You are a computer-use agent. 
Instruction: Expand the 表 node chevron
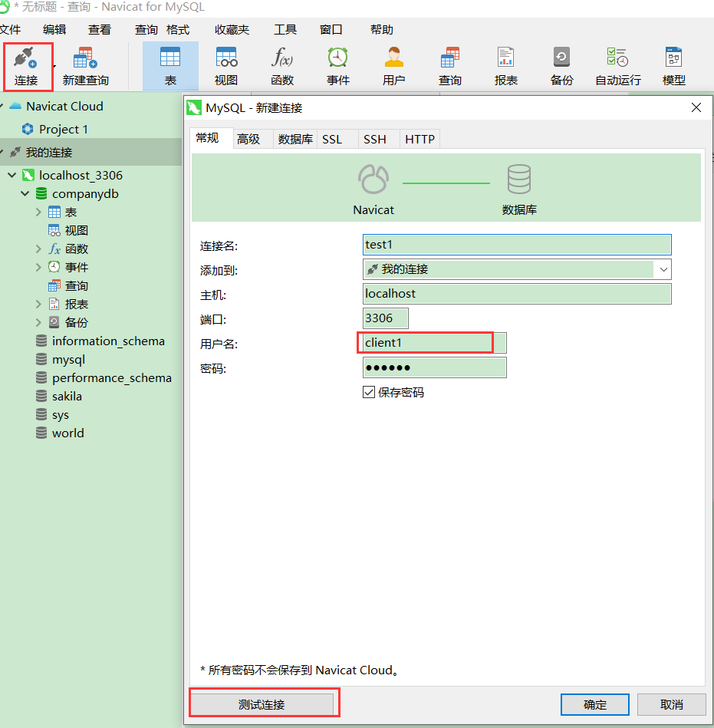38,212
